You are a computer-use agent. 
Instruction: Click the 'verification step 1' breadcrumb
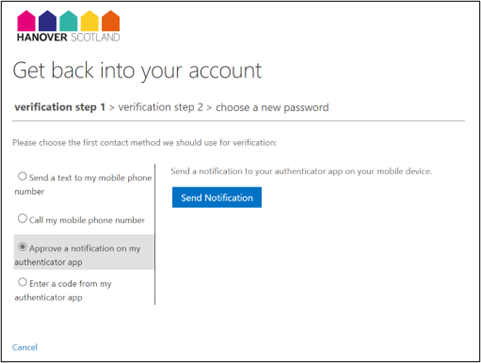(x=60, y=107)
